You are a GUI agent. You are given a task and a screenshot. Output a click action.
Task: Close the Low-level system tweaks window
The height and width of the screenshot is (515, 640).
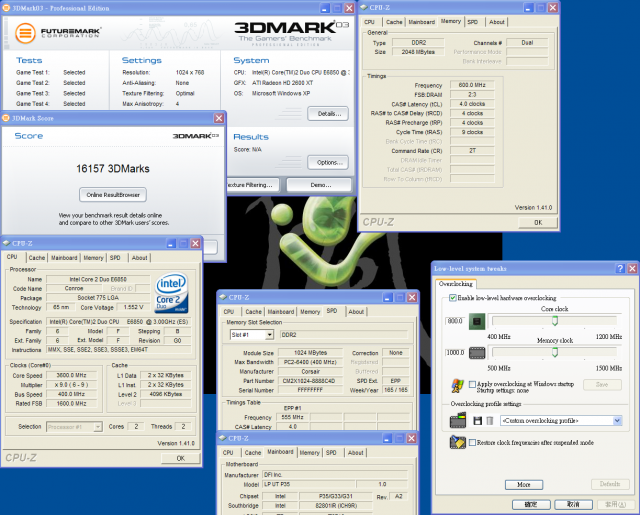click(632, 268)
